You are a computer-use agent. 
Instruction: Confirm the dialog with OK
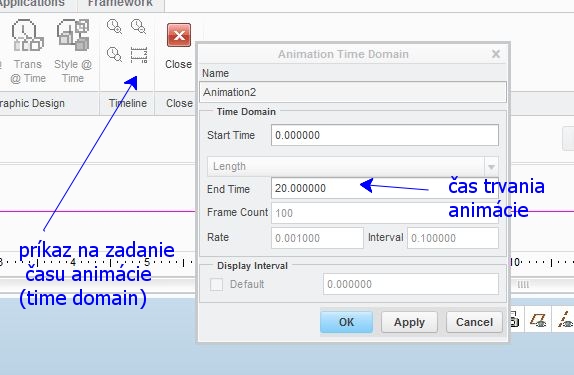tap(346, 322)
